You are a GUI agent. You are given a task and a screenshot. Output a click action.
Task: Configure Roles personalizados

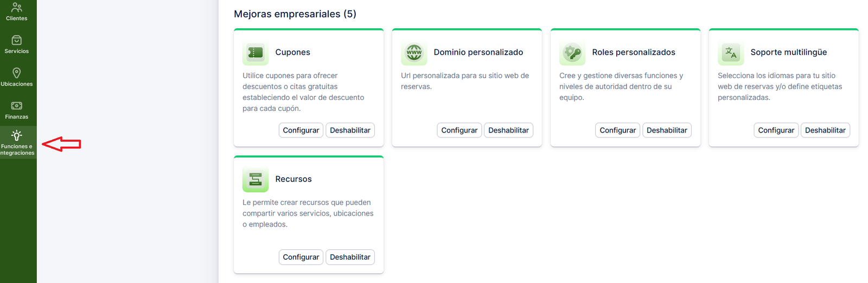pos(618,130)
